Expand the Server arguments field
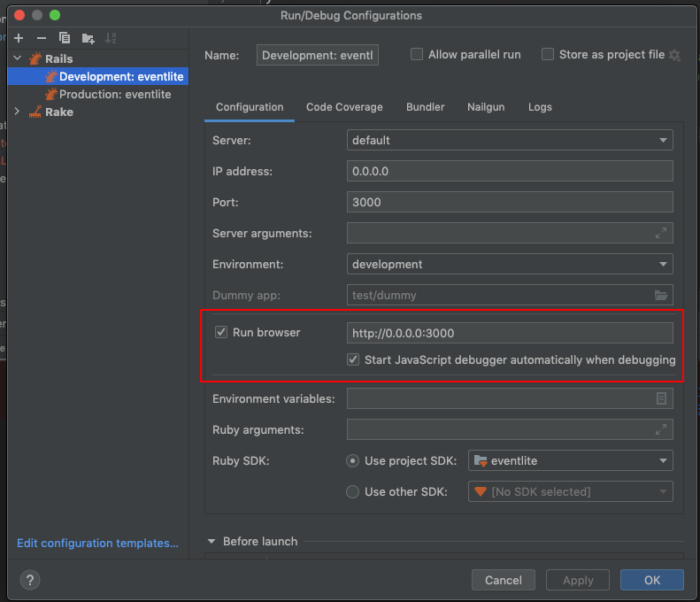This screenshot has width=700, height=602. point(661,233)
